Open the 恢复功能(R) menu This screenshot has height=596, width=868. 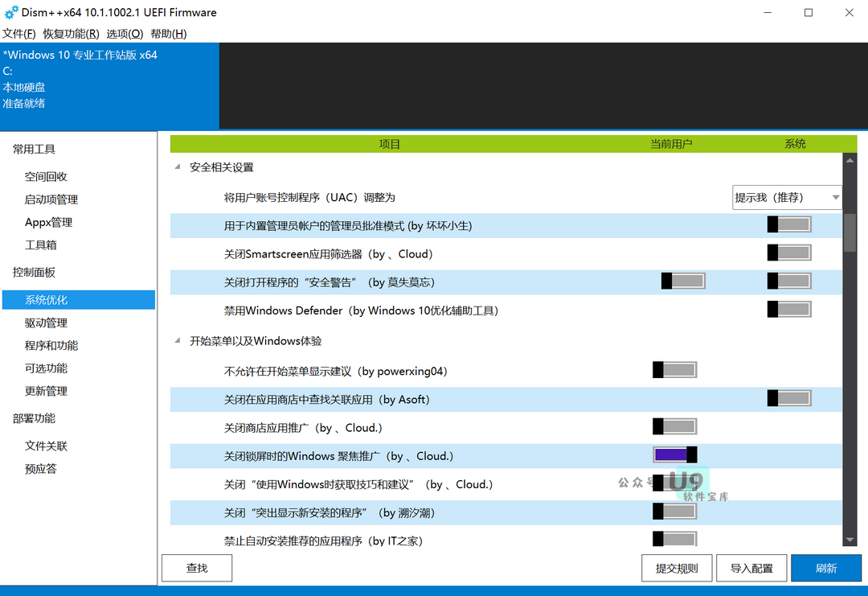point(71,34)
